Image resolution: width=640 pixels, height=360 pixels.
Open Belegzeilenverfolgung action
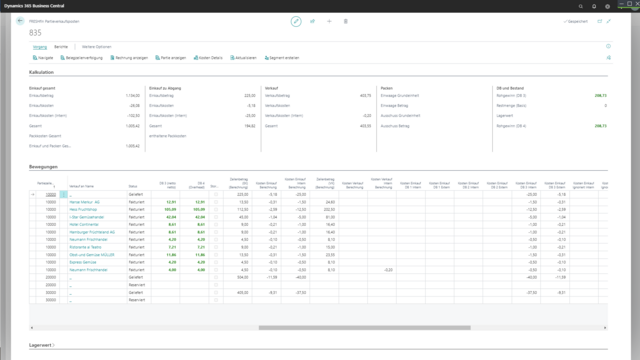point(82,58)
